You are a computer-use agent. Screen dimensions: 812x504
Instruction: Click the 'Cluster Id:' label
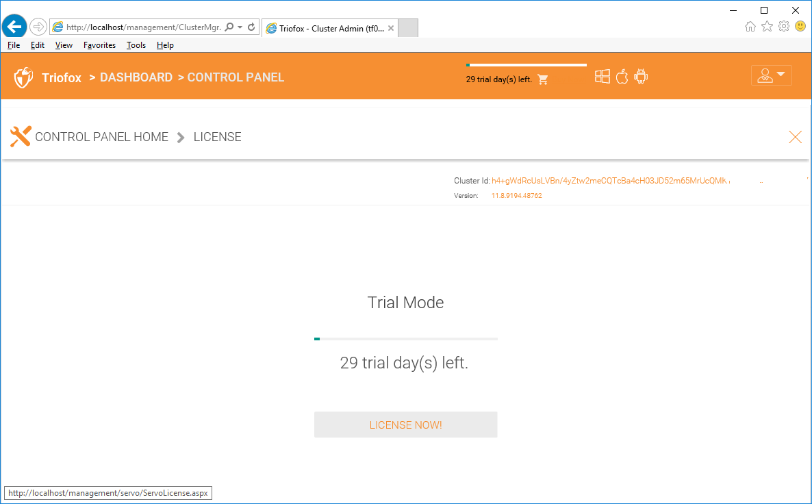point(472,181)
